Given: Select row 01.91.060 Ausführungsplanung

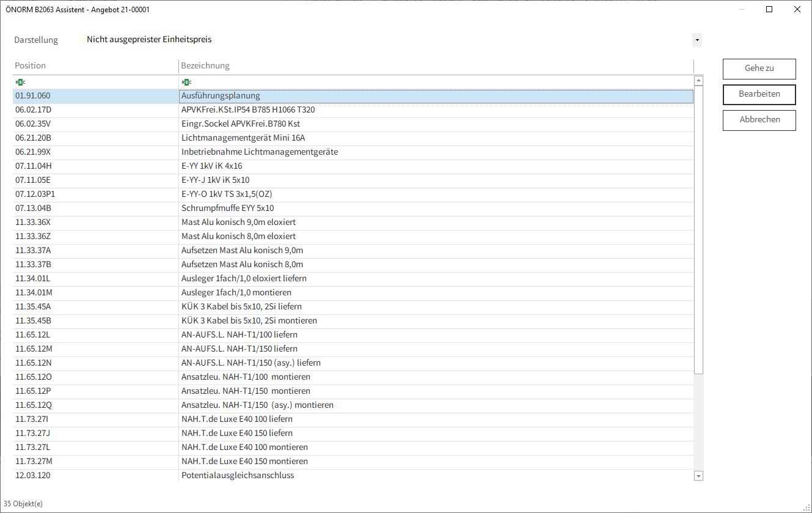Looking at the screenshot, I should (353, 96).
